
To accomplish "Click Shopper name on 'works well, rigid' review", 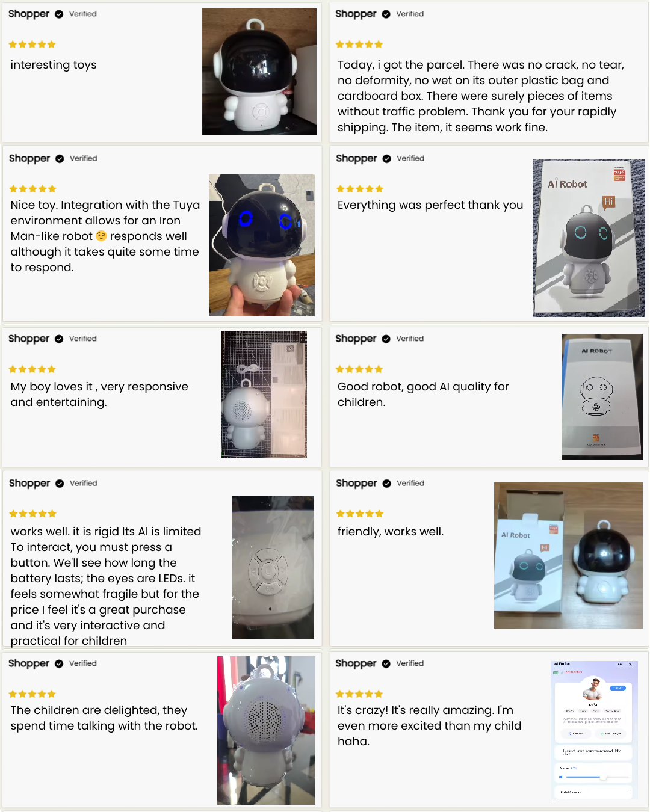I will [x=29, y=484].
